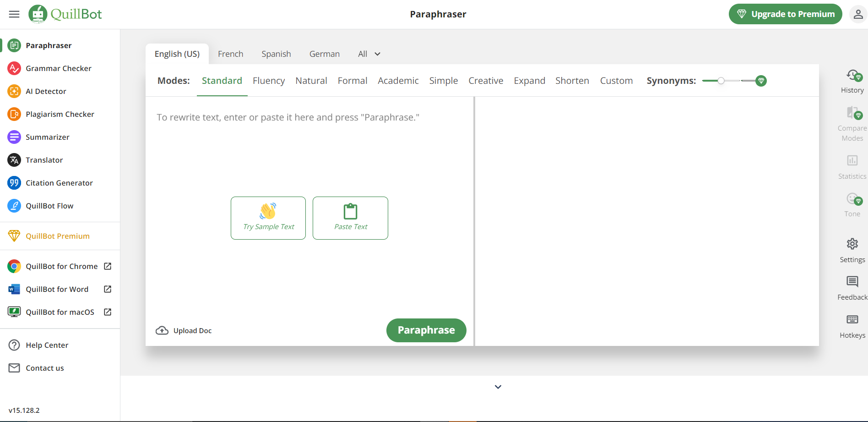
Task: Open the Translator from the sidebar
Action: tap(44, 159)
